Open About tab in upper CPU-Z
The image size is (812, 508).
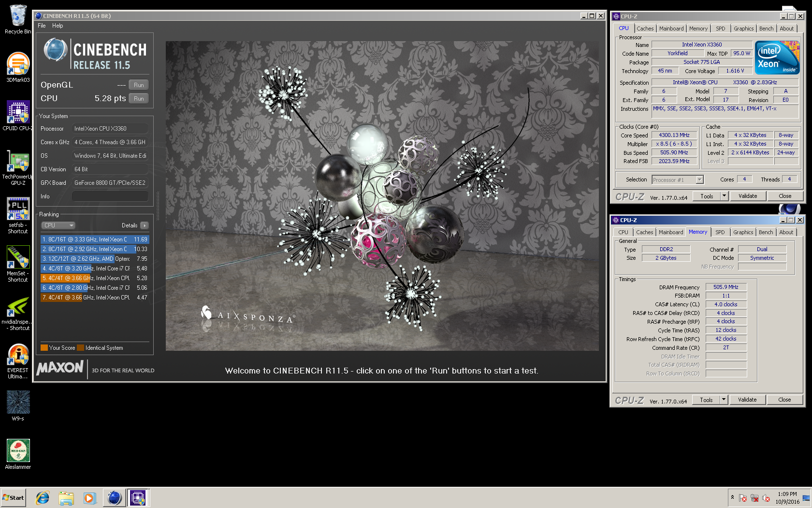[787, 29]
